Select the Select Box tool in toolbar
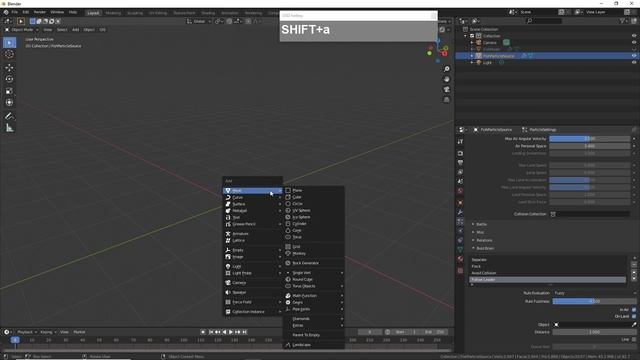Image resolution: width=640 pixels, height=360 pixels. (x=9, y=42)
